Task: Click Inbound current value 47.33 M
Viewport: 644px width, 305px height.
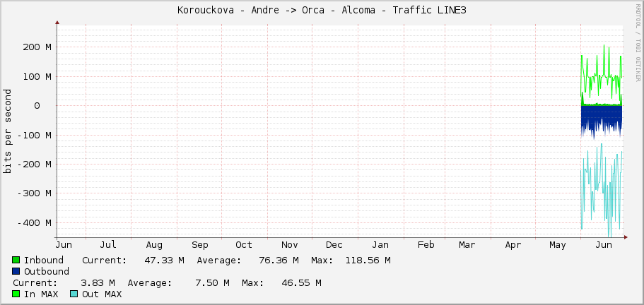Action: pos(164,261)
